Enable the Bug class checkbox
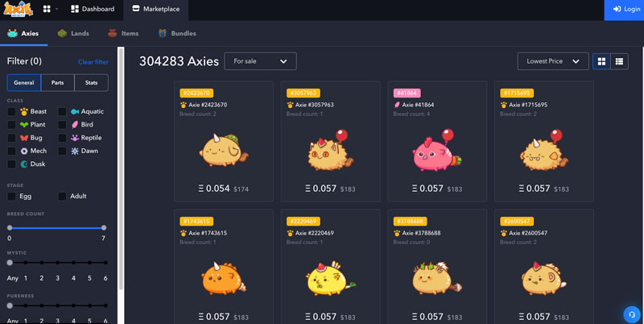The height and width of the screenshot is (324, 644). coord(11,138)
